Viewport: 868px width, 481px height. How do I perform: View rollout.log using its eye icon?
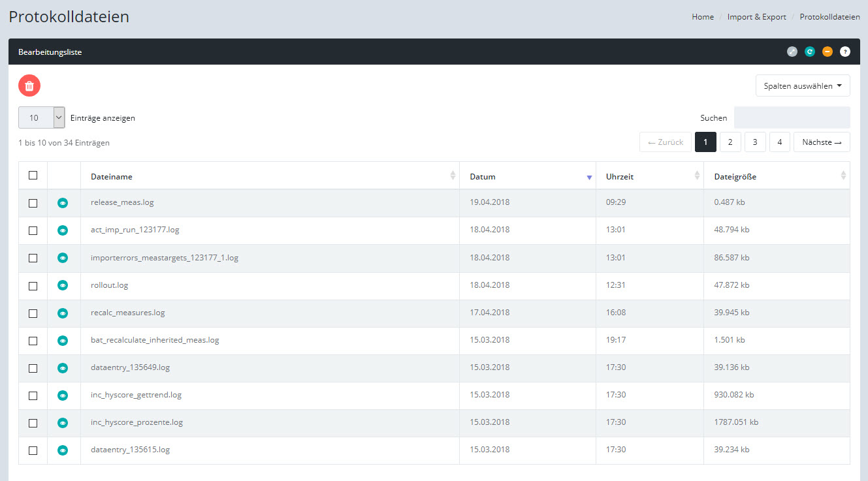pyautogui.click(x=63, y=285)
